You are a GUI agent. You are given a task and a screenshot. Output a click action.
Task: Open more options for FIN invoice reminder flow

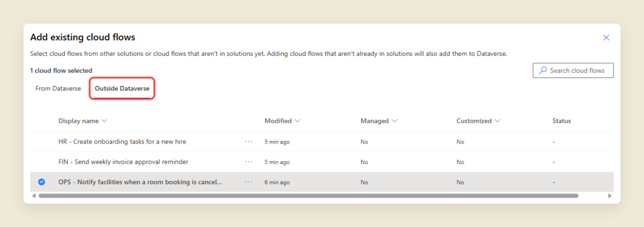pos(249,162)
